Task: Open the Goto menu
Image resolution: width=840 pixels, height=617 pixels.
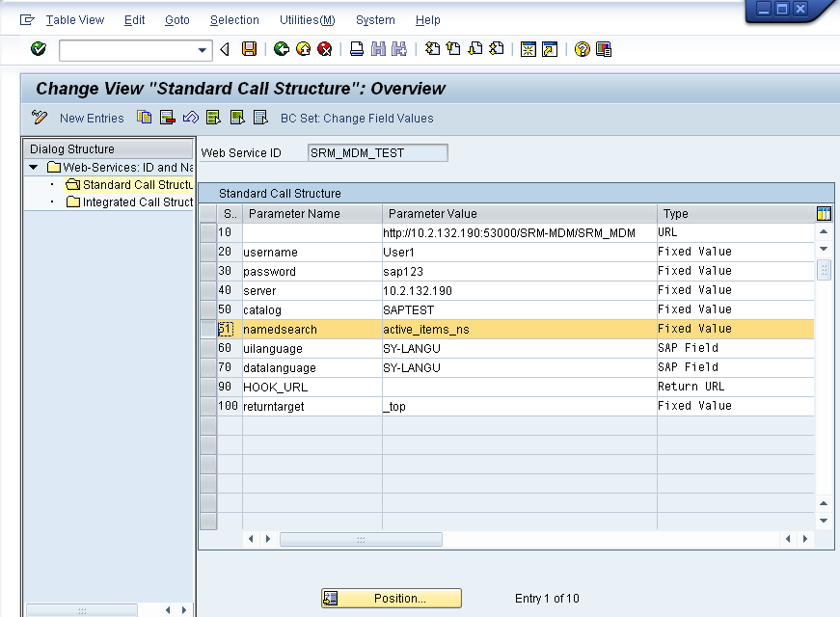Action: coord(177,20)
